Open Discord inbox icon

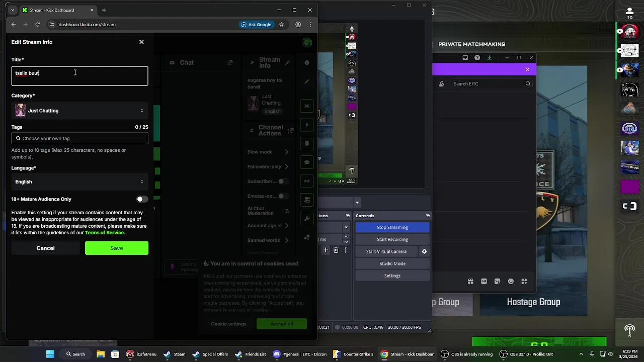[465, 58]
